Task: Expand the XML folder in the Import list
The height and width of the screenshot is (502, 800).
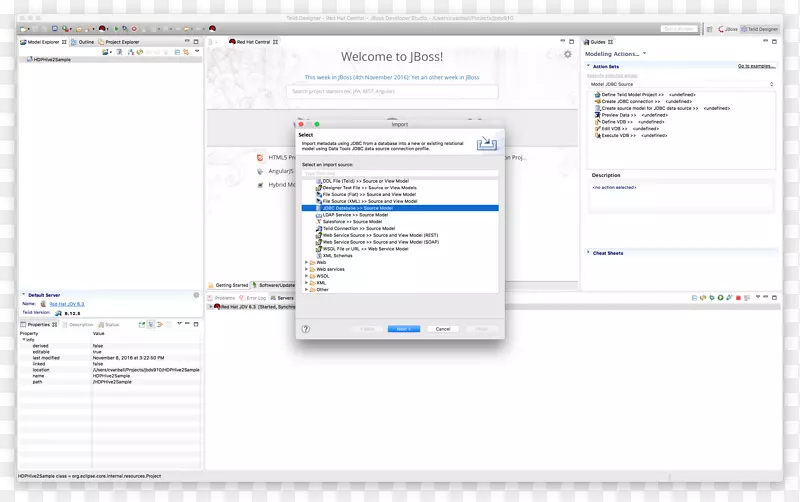Action: pyautogui.click(x=306, y=283)
